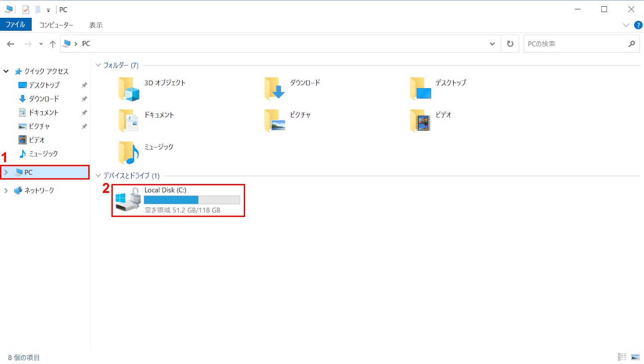Unpin ピクチャ using its pin icon
The width and height of the screenshot is (644, 364).
(84, 127)
